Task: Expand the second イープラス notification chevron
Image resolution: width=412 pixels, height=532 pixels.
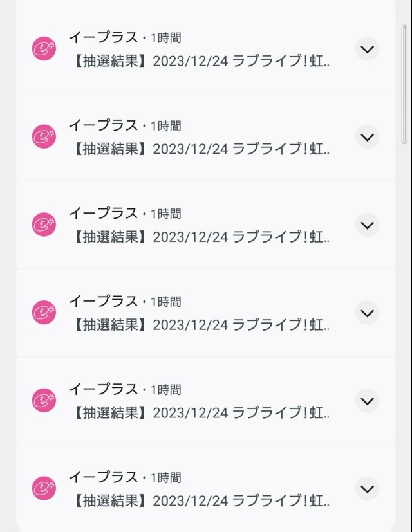Action: point(367,137)
